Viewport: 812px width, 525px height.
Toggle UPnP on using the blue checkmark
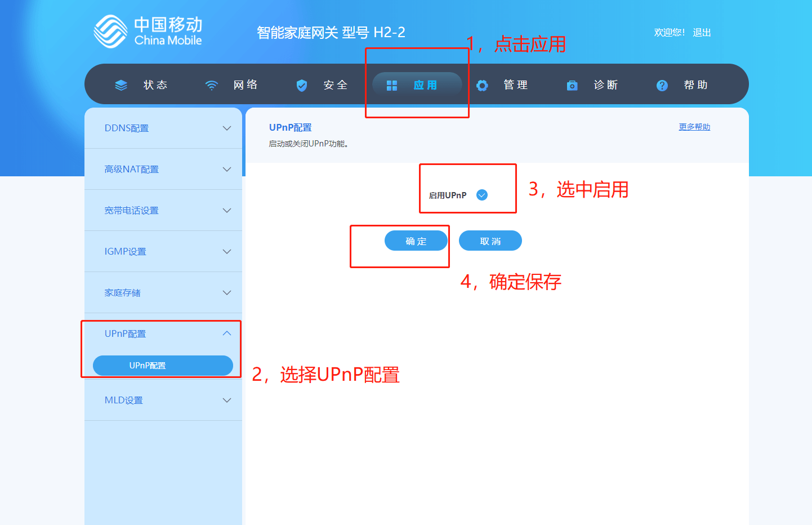pos(481,194)
